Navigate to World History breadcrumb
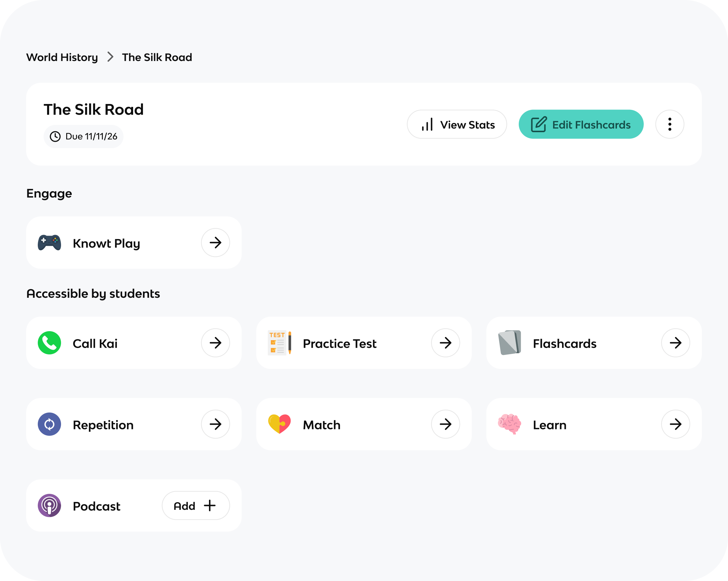 pos(62,58)
